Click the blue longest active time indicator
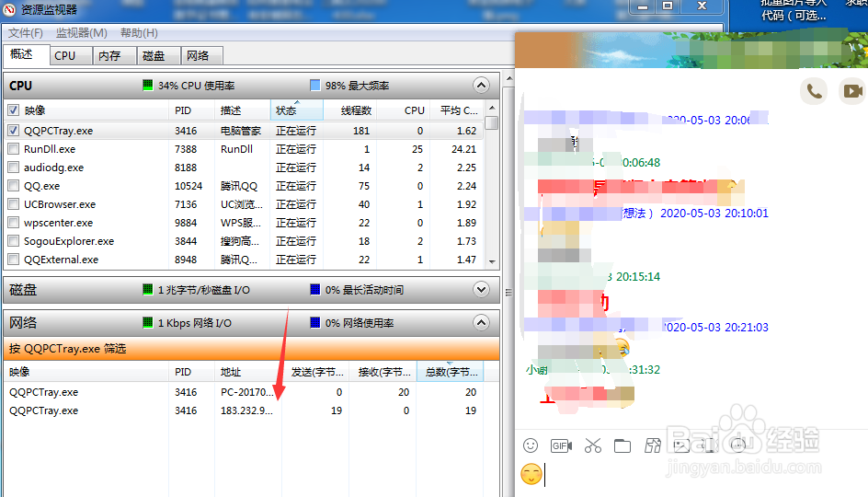 [315, 289]
